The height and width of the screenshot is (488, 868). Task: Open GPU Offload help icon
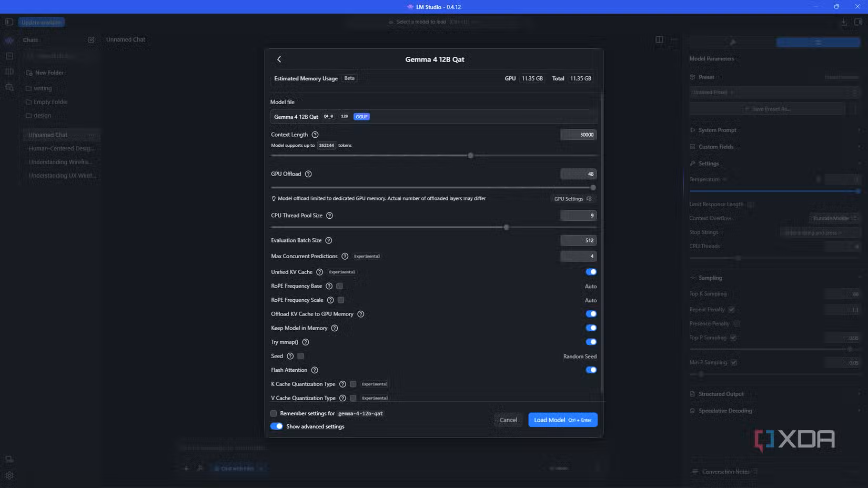click(308, 174)
